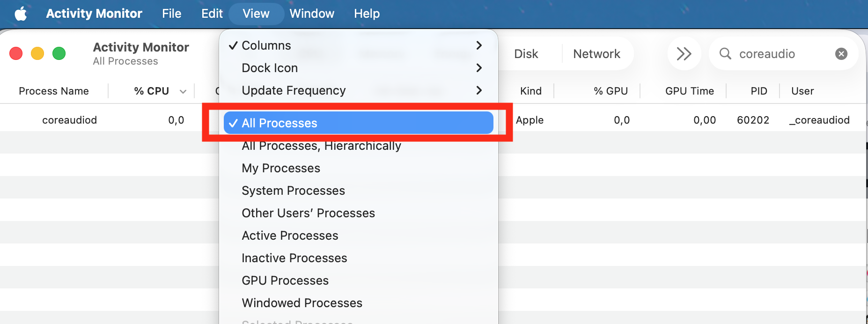Choose Windowed Processes filter
The width and height of the screenshot is (868, 324).
(x=359, y=303)
